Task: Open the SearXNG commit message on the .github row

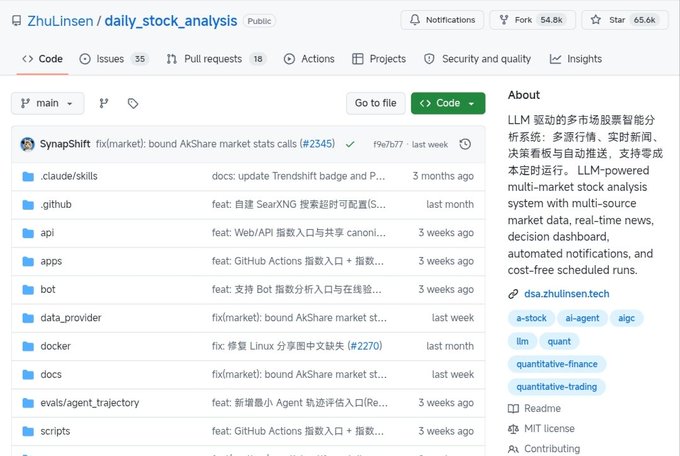Action: click(299, 204)
